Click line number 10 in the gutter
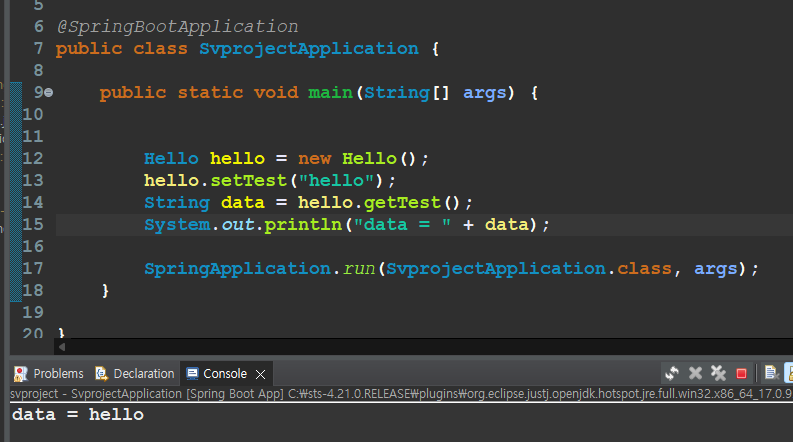The height and width of the screenshot is (442, 793). 33,115
